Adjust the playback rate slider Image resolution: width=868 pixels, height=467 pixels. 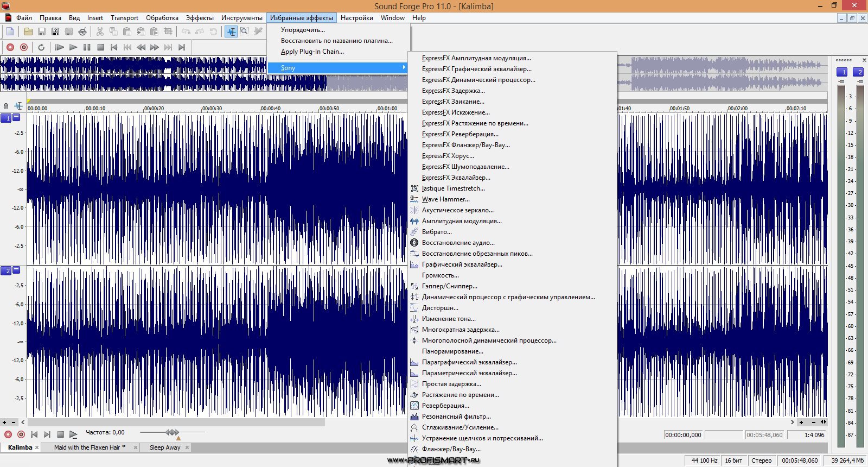tap(172, 432)
